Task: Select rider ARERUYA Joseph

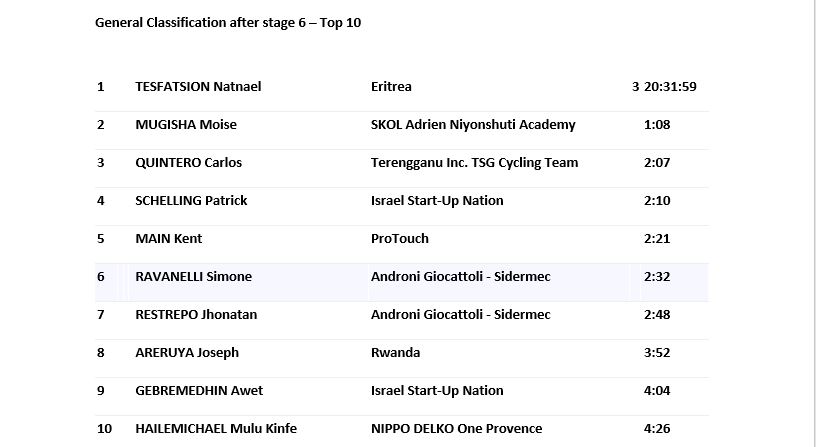Action: 187,353
